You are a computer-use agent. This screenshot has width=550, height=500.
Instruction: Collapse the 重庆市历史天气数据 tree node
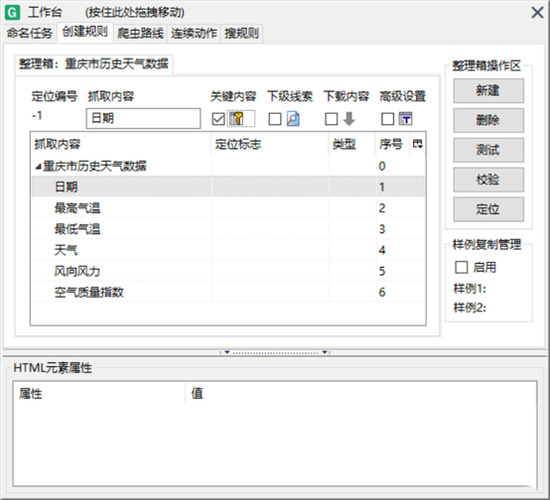click(x=38, y=166)
